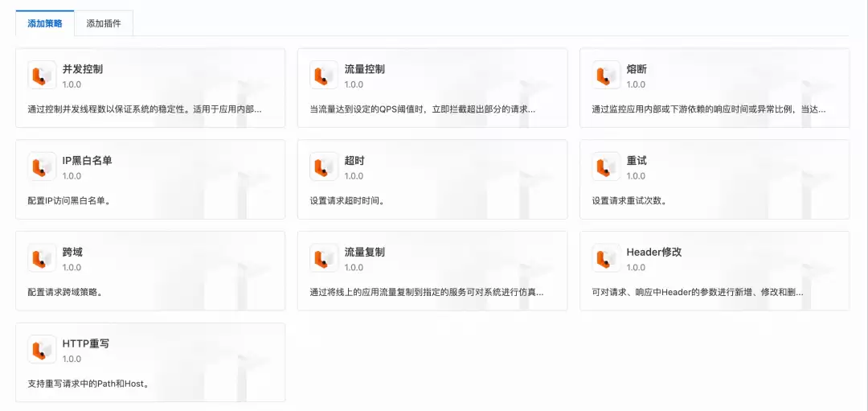Click the 跨域 card icon
868x411 pixels.
point(42,257)
